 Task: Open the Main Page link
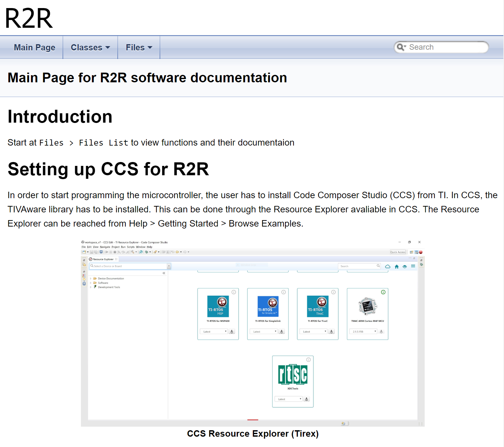click(34, 47)
